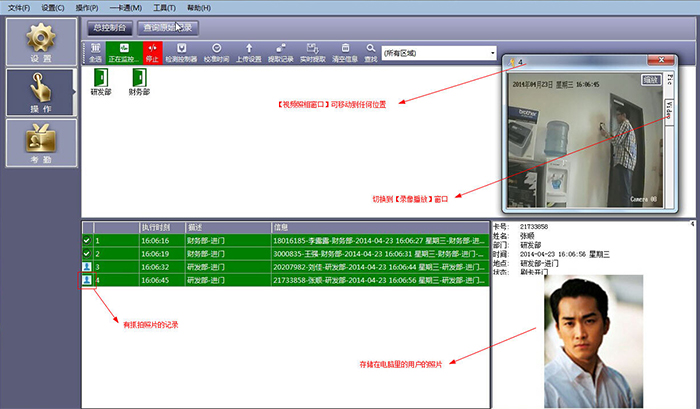Click the red 停止 stop monitoring icon
The image size is (700, 409).
click(x=152, y=53)
